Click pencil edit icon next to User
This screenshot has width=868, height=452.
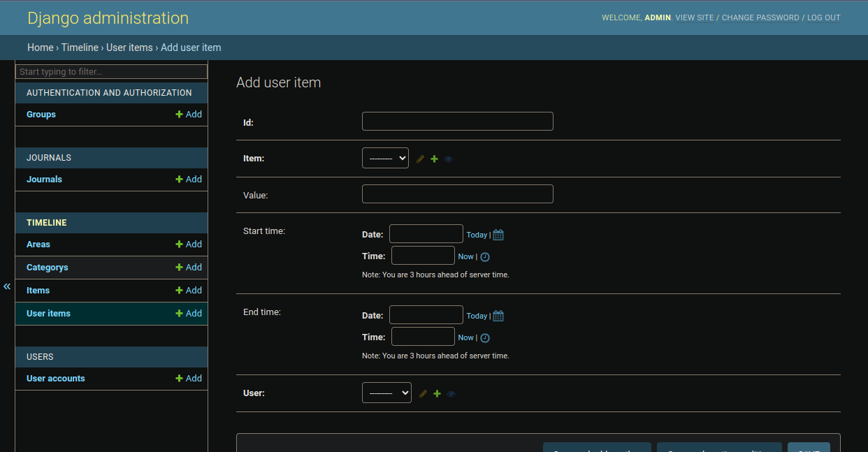point(423,394)
